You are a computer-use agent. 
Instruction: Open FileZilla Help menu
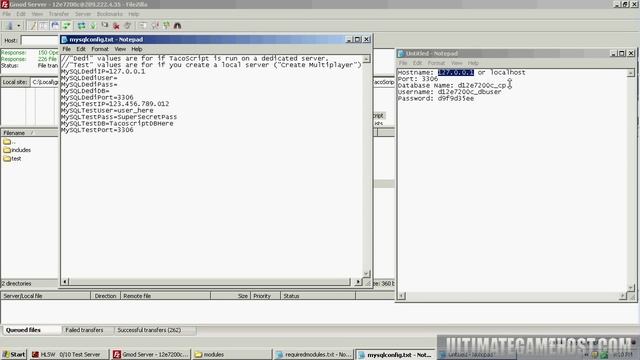coord(134,14)
